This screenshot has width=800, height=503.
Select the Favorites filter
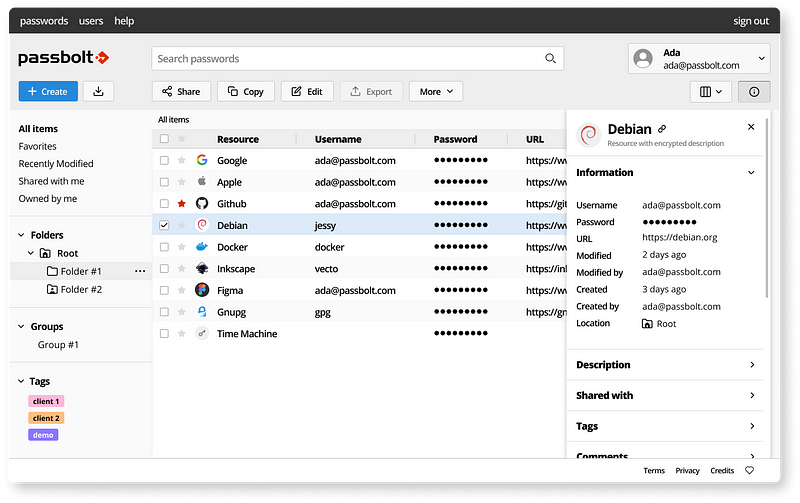37,146
